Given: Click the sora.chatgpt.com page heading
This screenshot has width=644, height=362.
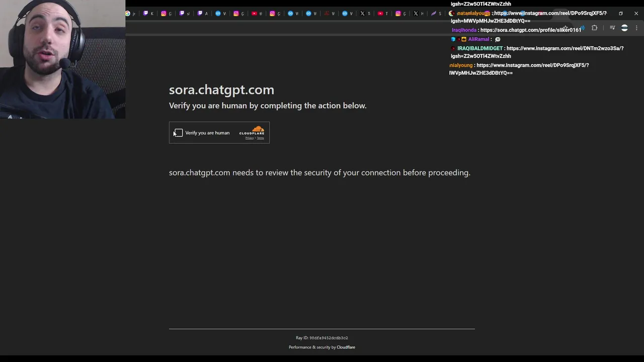Looking at the screenshot, I should [221, 89].
